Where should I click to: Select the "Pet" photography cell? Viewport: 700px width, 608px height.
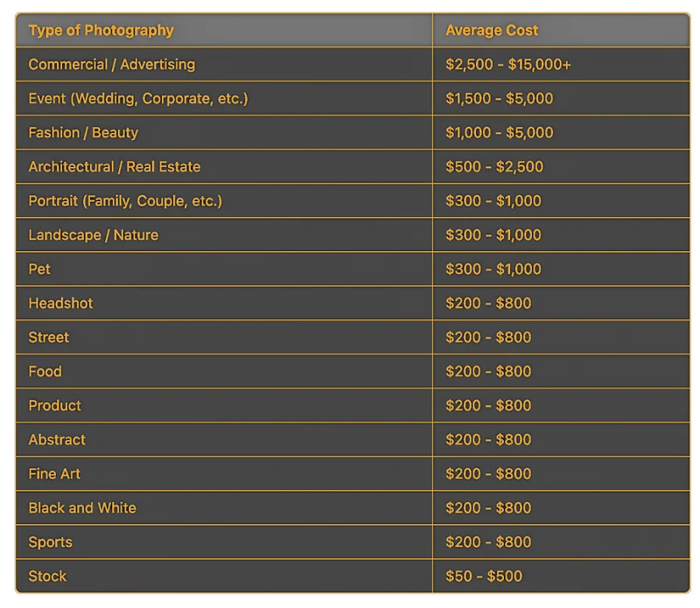point(39,269)
